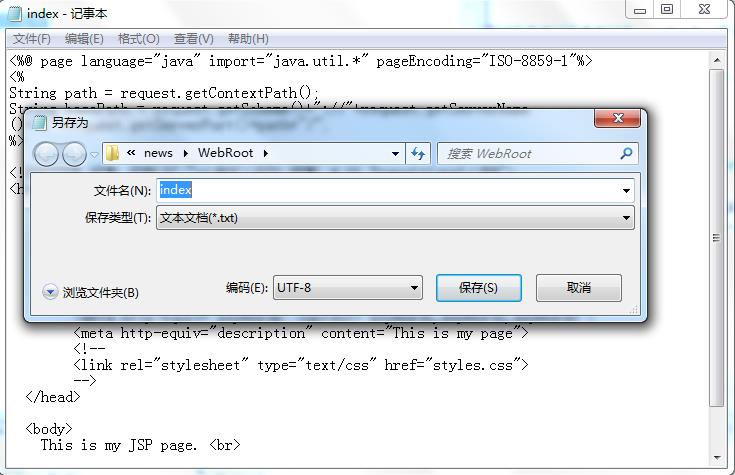Expand the Browse Folders (浏览文件夹) section
The width and height of the screenshot is (735, 475).
pos(51,292)
